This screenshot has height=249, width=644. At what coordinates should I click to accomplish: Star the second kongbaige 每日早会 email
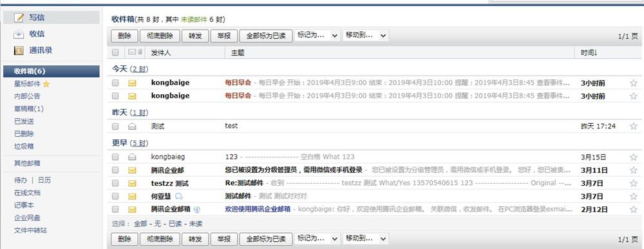tap(633, 96)
